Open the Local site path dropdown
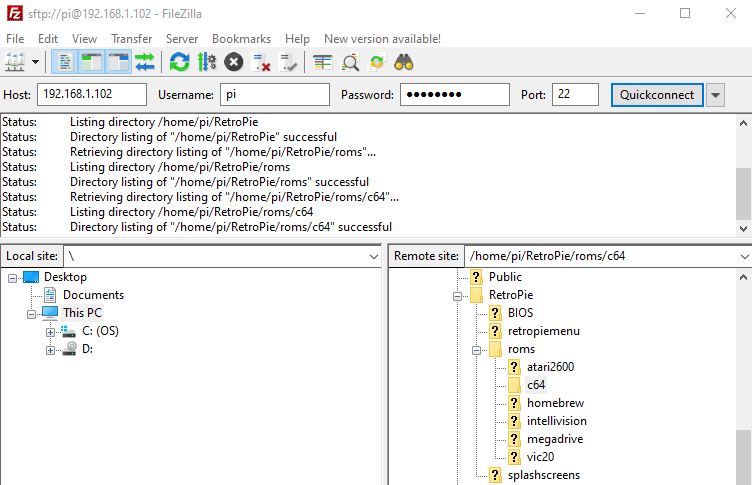This screenshot has height=485, width=752. pyautogui.click(x=374, y=257)
